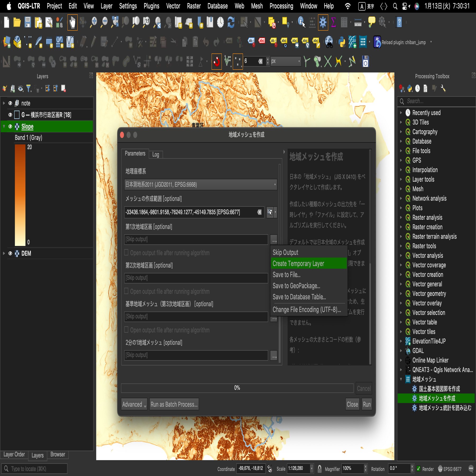
Task: Toggle the red snapping magnet
Action: 217,62
